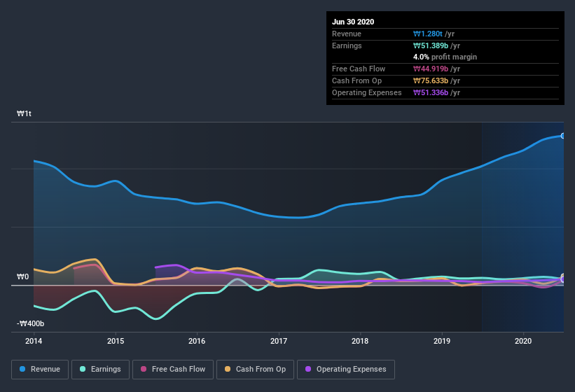Click the 2017 x-axis label
Viewport: 575px width, 392px height.
279,341
